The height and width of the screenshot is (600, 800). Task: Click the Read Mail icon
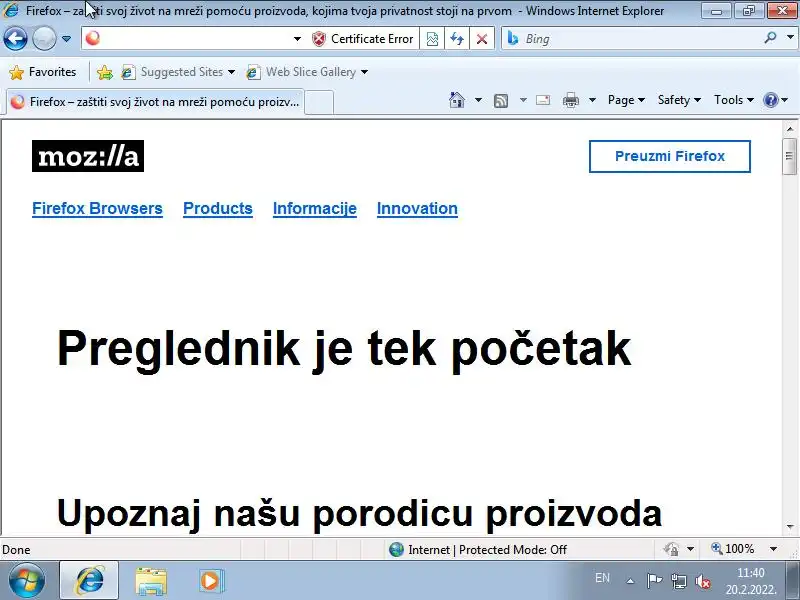coord(543,100)
